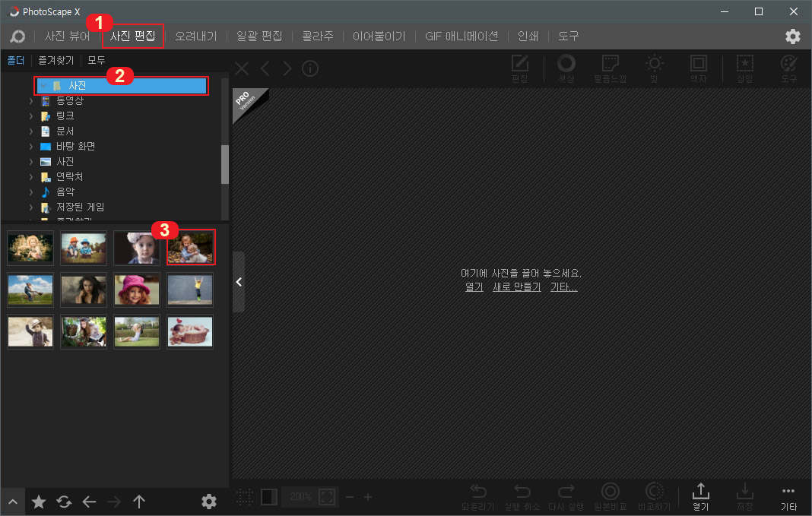Zoom in with the plus button
This screenshot has height=516, width=812.
click(x=368, y=497)
